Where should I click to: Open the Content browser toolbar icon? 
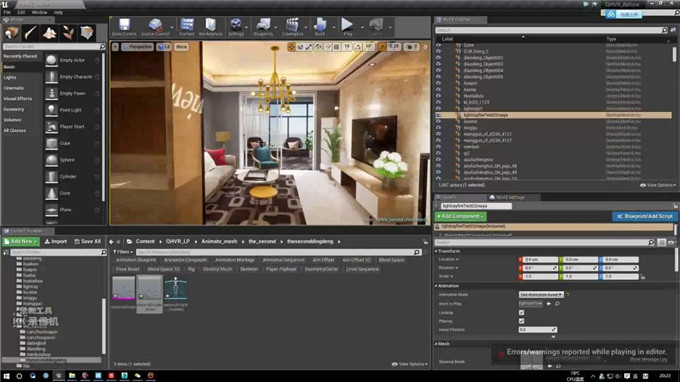click(x=187, y=26)
